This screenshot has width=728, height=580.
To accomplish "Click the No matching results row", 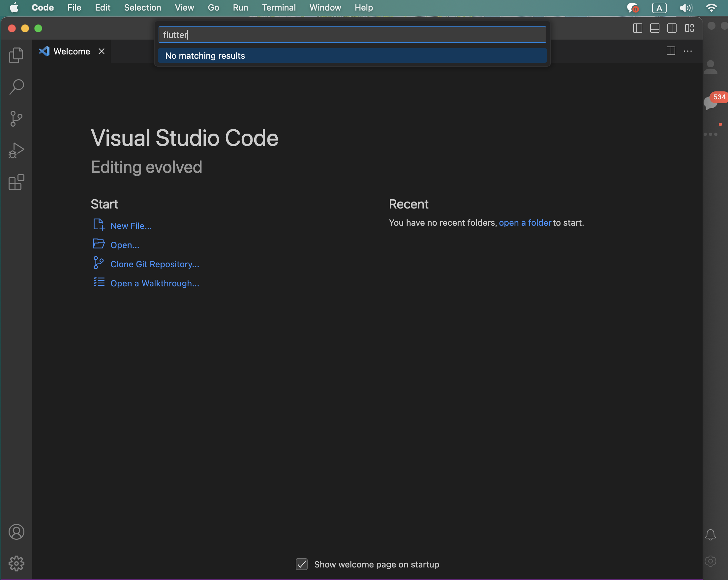I will coord(352,56).
